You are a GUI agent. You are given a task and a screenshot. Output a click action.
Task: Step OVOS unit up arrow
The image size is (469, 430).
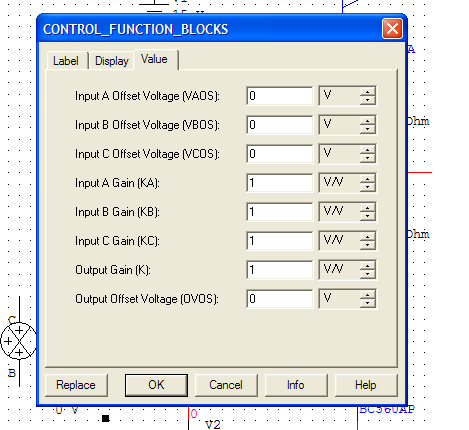pyautogui.click(x=368, y=295)
